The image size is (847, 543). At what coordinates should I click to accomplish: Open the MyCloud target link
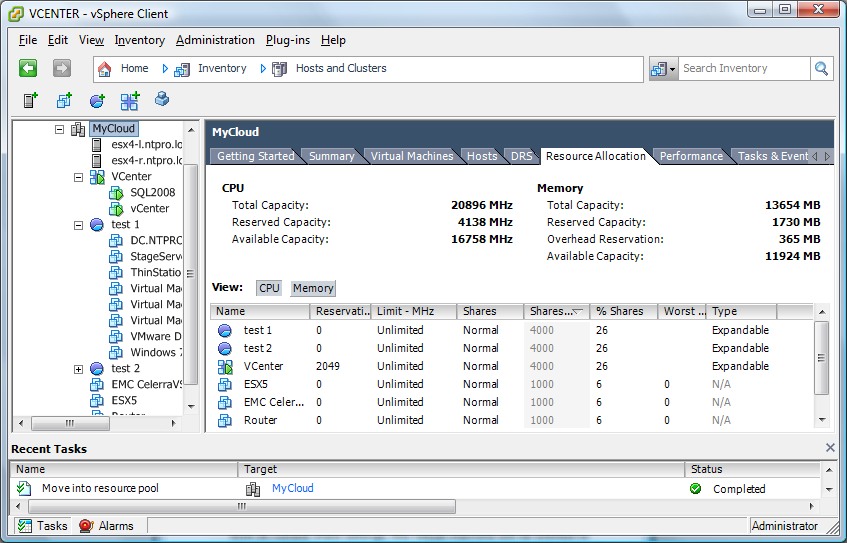[x=293, y=488]
